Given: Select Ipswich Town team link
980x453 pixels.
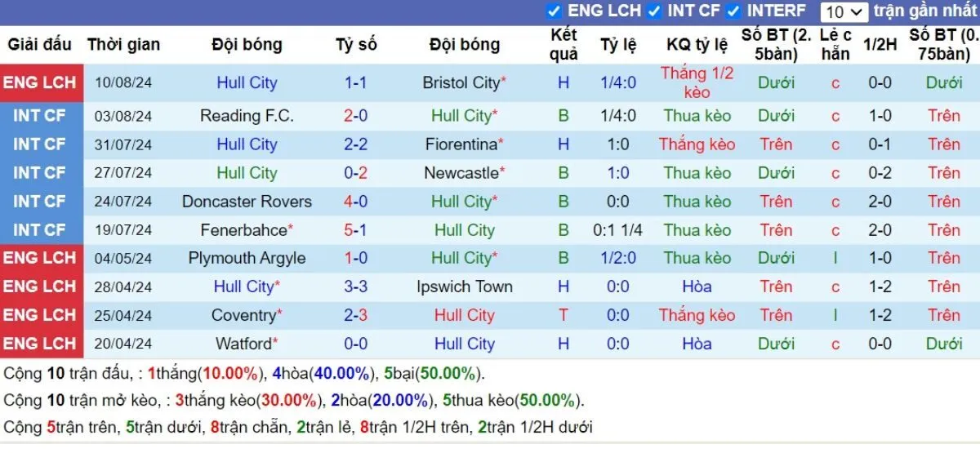Looking at the screenshot, I should [x=465, y=286].
